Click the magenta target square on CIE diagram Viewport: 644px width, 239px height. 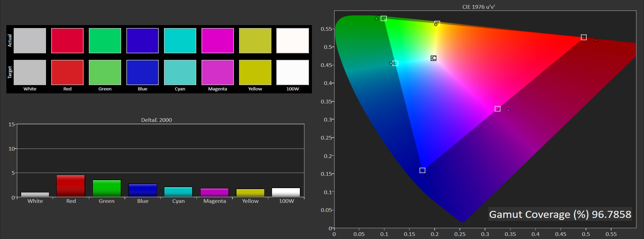point(497,109)
